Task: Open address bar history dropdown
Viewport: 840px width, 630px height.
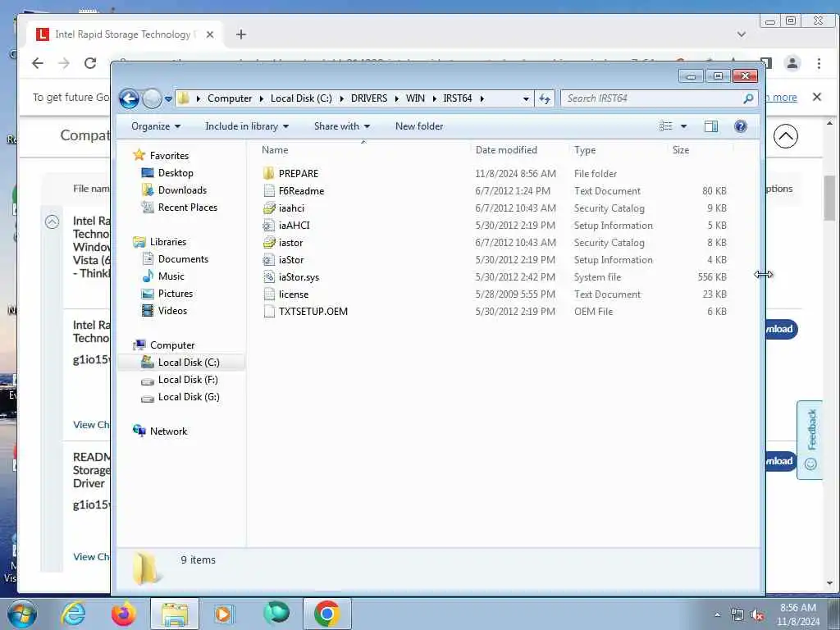Action: (526, 98)
